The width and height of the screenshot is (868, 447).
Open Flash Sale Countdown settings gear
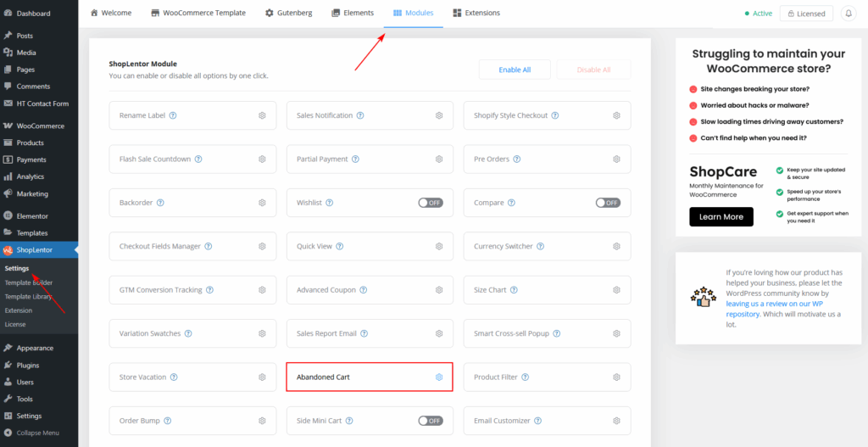click(x=262, y=159)
